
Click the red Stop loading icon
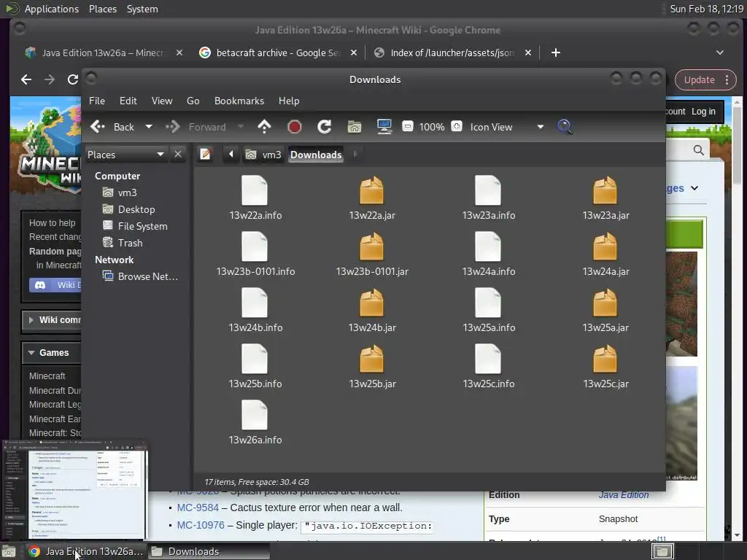(x=295, y=127)
